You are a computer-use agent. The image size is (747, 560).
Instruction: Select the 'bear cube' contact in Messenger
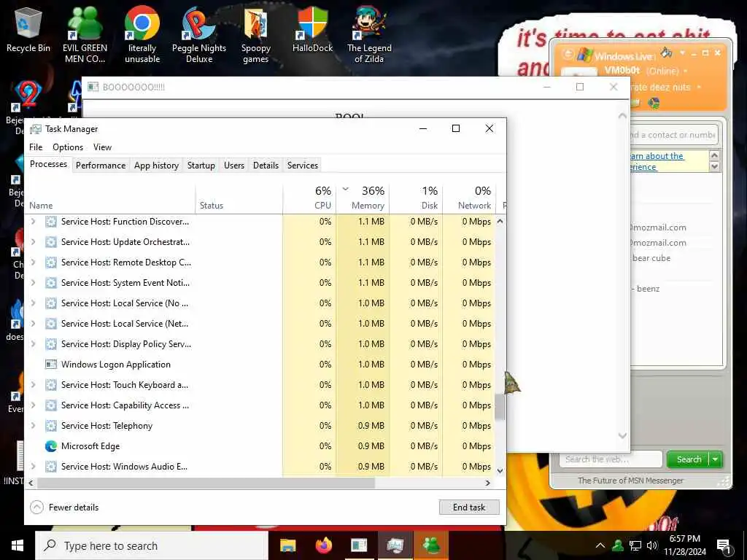point(651,258)
